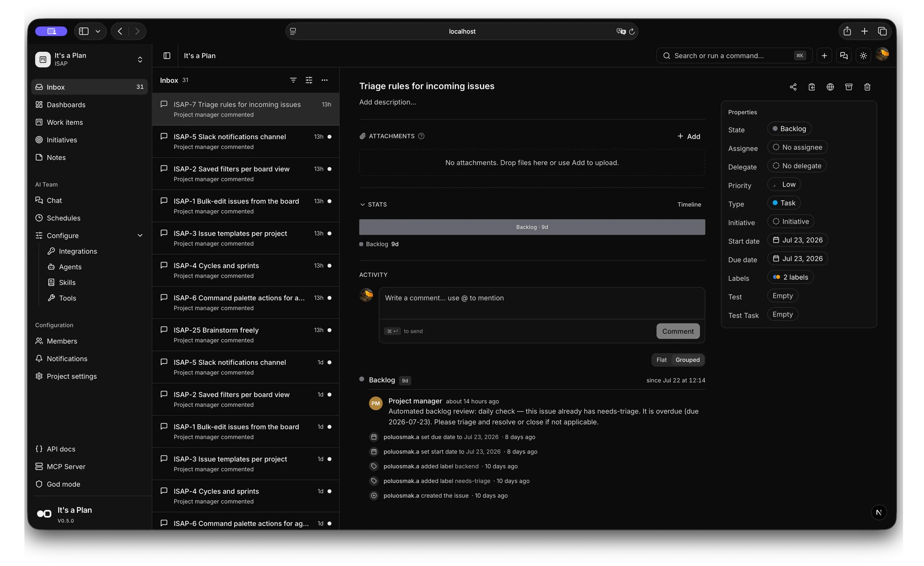Viewport: 924px width, 566px height.
Task: Click the Backlog timeline bar
Action: pyautogui.click(x=532, y=227)
